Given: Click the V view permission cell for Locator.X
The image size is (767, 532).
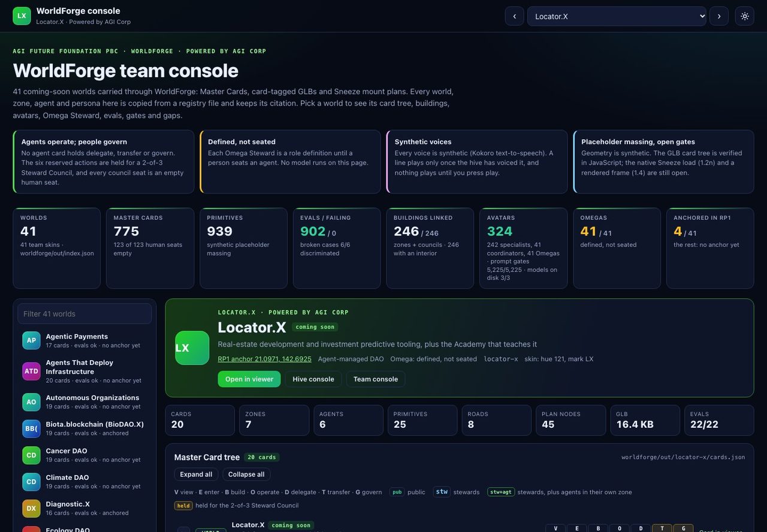Looking at the screenshot, I should point(555,528).
